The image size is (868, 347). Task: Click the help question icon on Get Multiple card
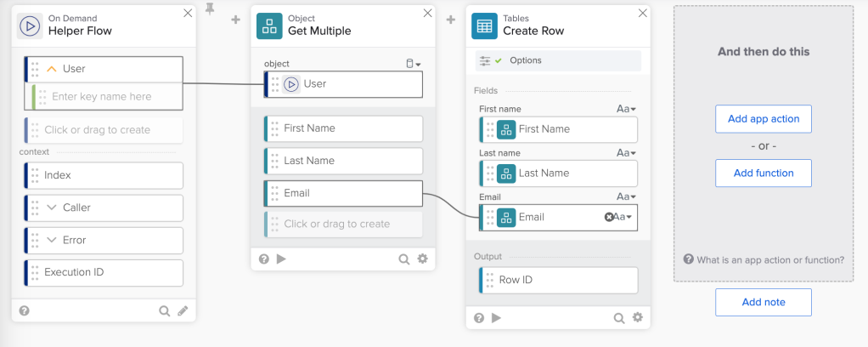[263, 259]
